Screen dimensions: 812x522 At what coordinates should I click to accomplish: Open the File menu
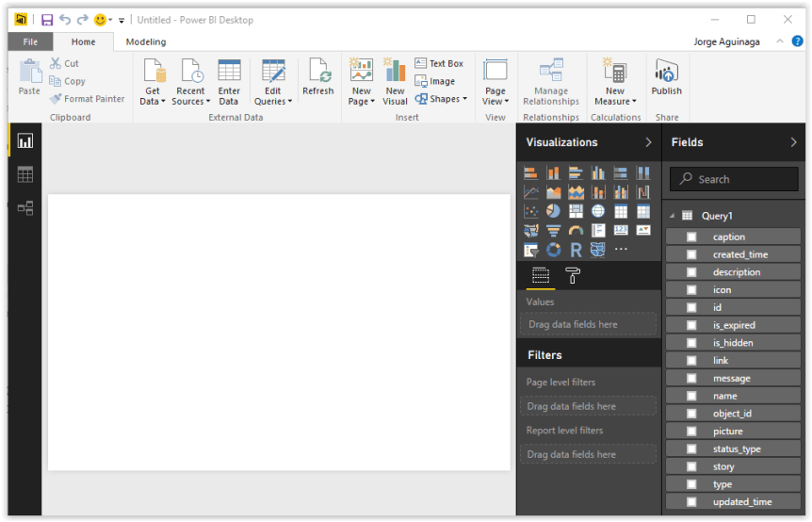tap(30, 41)
